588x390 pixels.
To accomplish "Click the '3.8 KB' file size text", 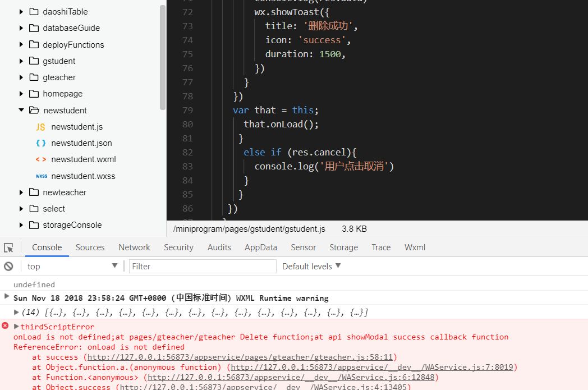I will tap(354, 229).
